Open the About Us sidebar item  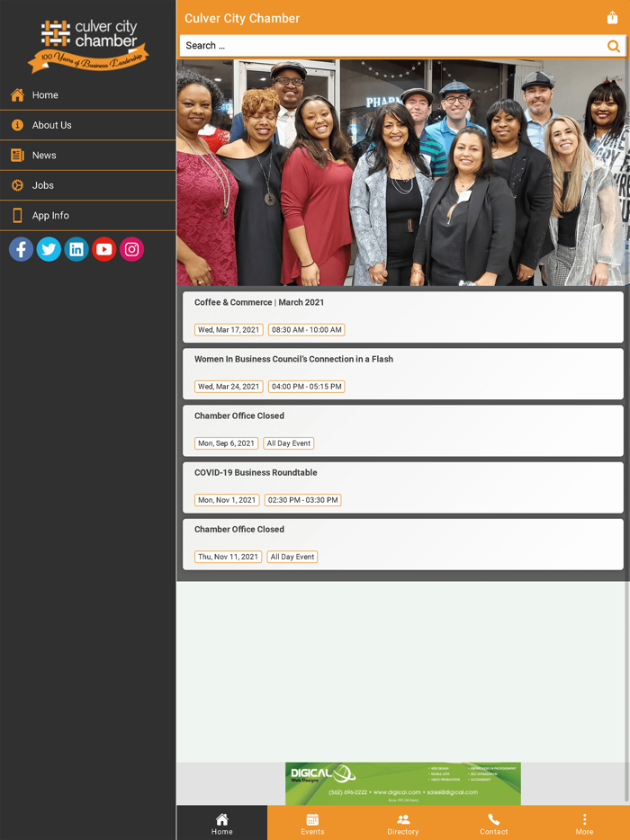(x=88, y=125)
